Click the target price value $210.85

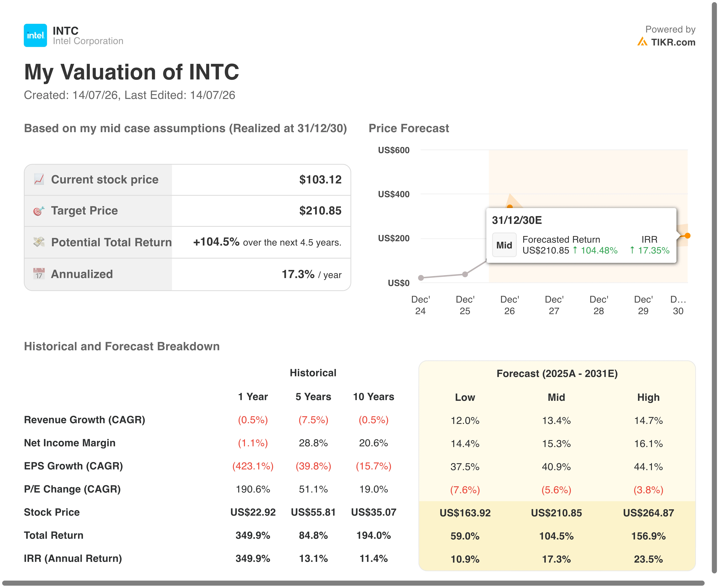pos(320,211)
